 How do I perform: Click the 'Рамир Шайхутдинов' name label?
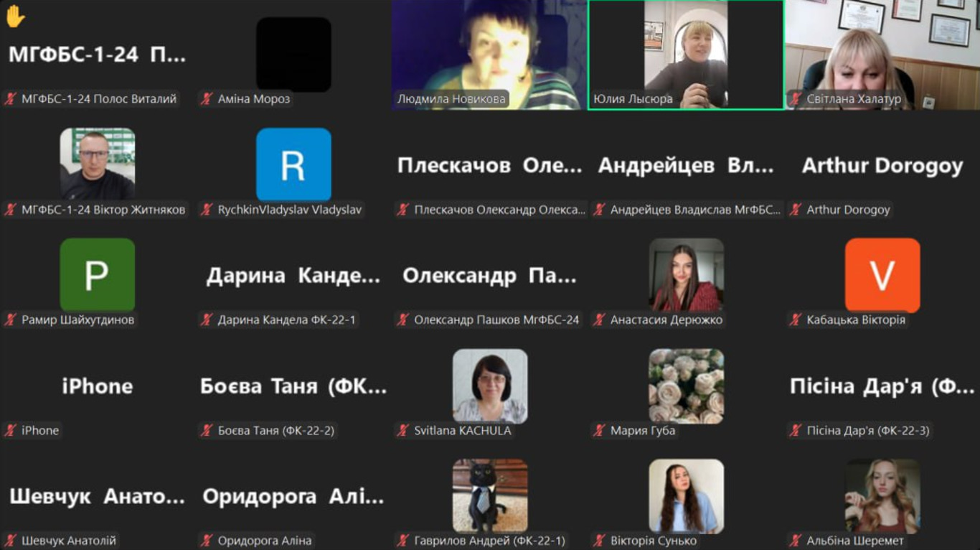[77, 320]
